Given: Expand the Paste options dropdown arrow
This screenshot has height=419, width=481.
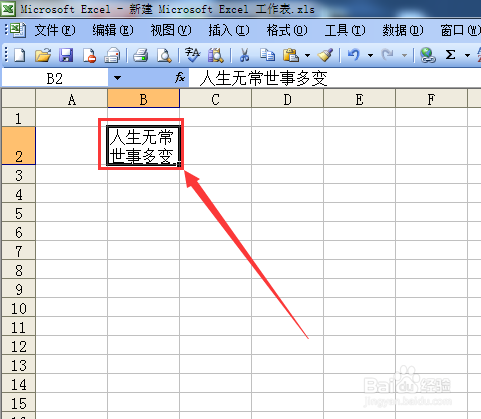Looking at the screenshot, I should tap(307, 55).
